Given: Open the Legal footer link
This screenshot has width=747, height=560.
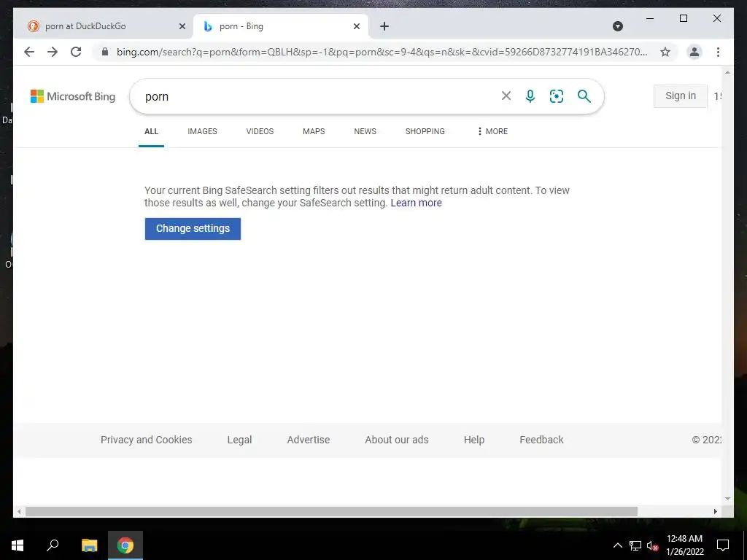Looking at the screenshot, I should click(x=239, y=440).
